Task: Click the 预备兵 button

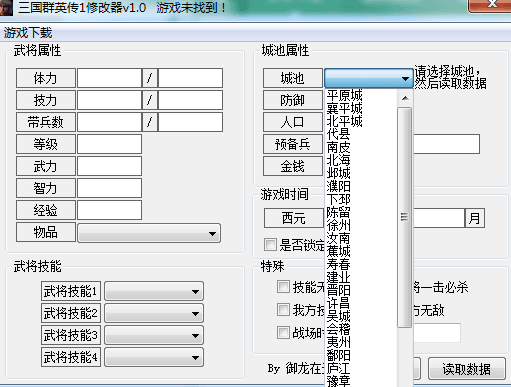Action: point(293,144)
